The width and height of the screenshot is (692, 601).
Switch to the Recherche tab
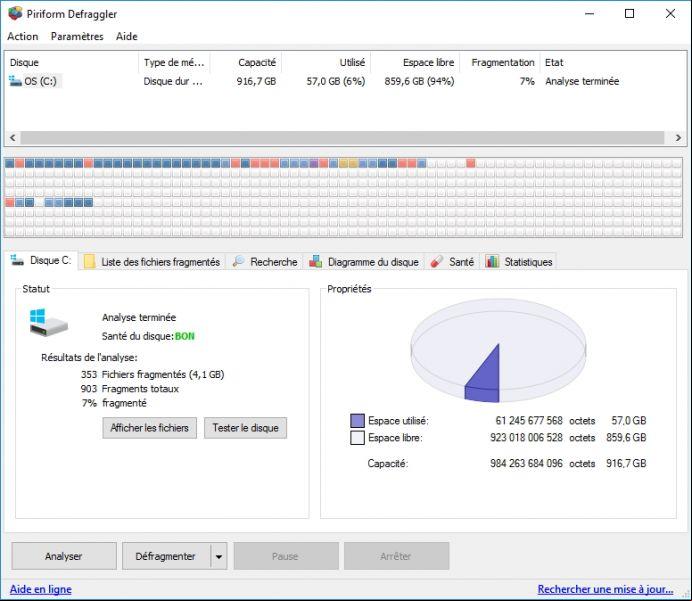click(x=265, y=262)
